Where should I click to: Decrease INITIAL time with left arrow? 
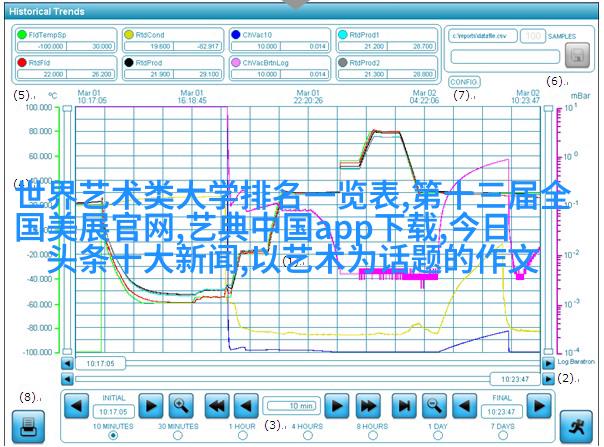(76, 405)
